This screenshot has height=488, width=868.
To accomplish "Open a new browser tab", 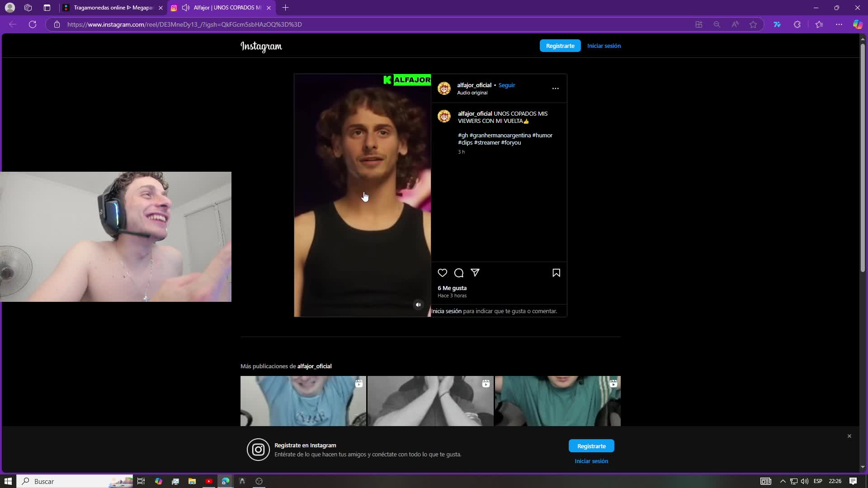I will tap(285, 8).
